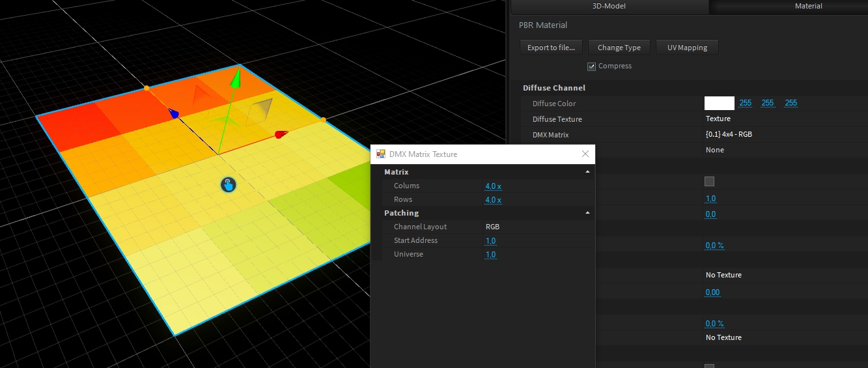This screenshot has height=368, width=868.
Task: Close the DMX Matrix Texture dialog
Action: click(585, 154)
